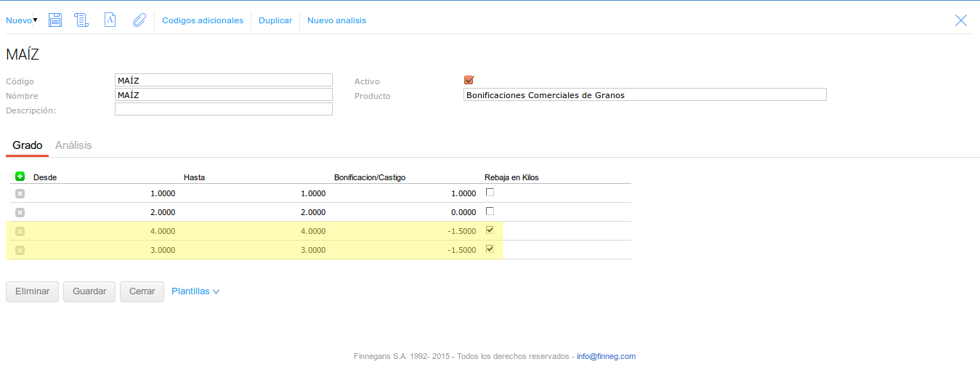
Task: Click the save floppy disk icon
Action: 55,20
